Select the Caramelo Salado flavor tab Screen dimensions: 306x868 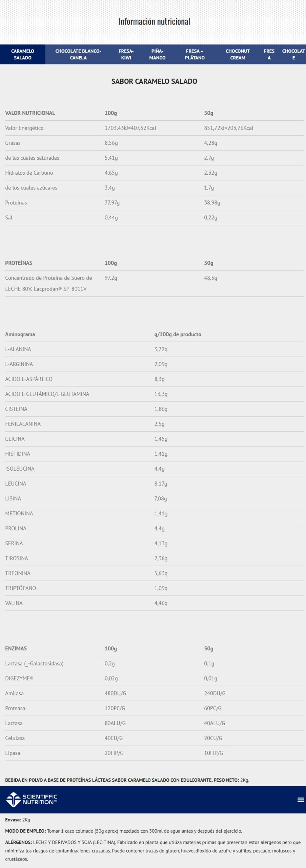[23, 54]
